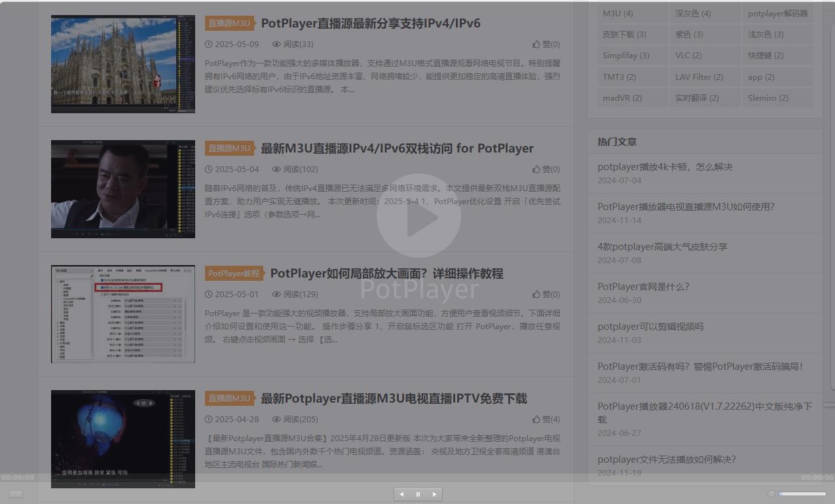Open the thumbnail showing a man in a suit
This screenshot has width=835, height=504.
pyautogui.click(x=123, y=189)
